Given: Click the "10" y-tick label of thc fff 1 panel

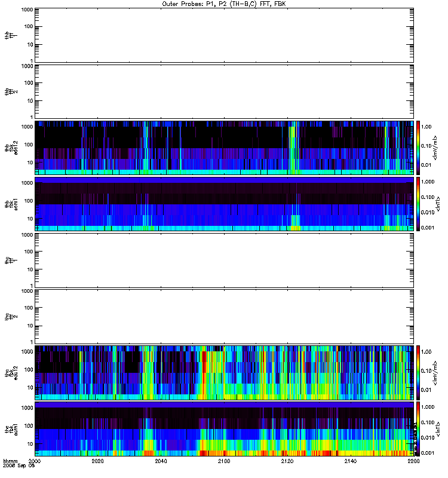Looking at the screenshot, I should [30, 270].
